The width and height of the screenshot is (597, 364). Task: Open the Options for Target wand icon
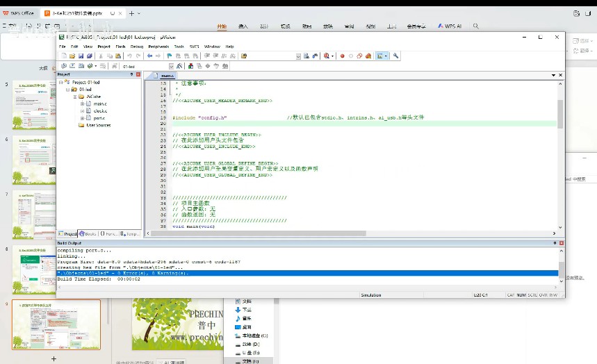click(x=179, y=65)
